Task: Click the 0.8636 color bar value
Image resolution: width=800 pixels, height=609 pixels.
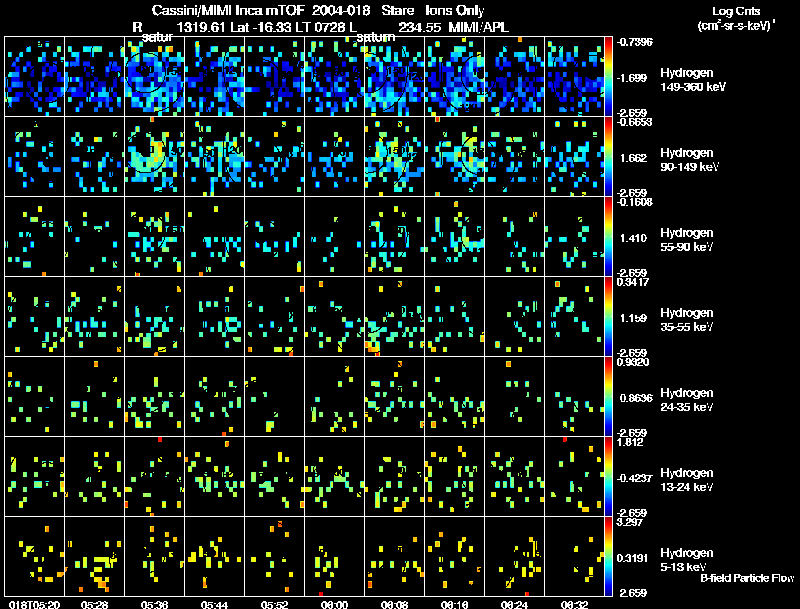Action: coord(636,398)
